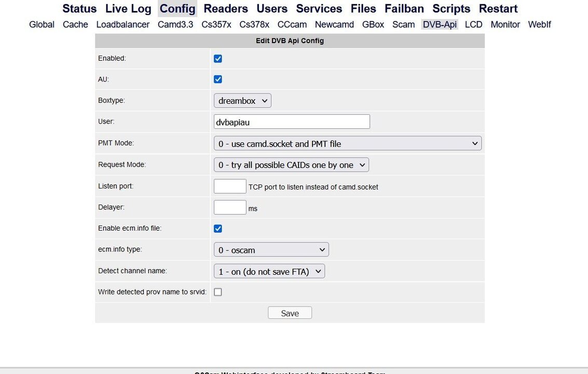This screenshot has width=588, height=374.
Task: Click the User text field
Action: 292,121
